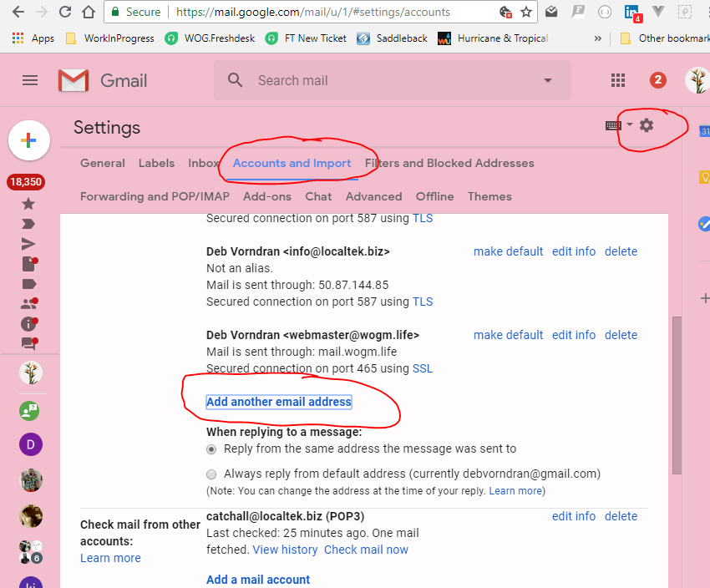Open browser home page

point(89,12)
